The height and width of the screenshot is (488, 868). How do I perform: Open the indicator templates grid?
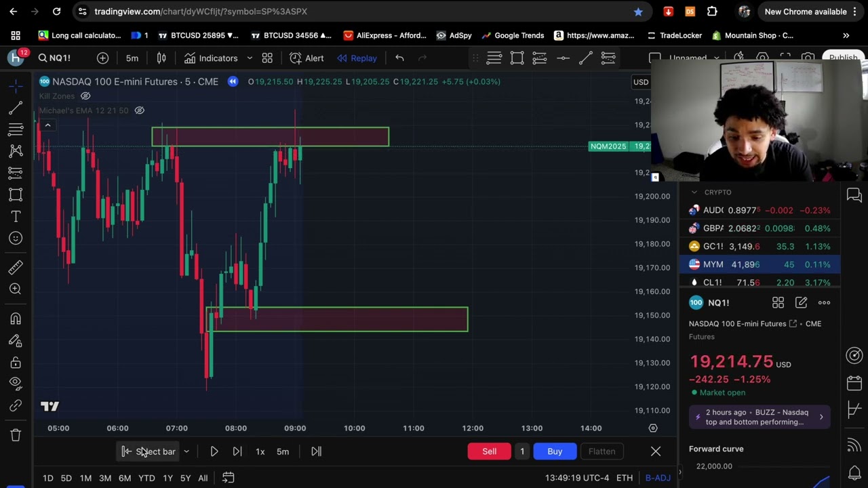(267, 58)
